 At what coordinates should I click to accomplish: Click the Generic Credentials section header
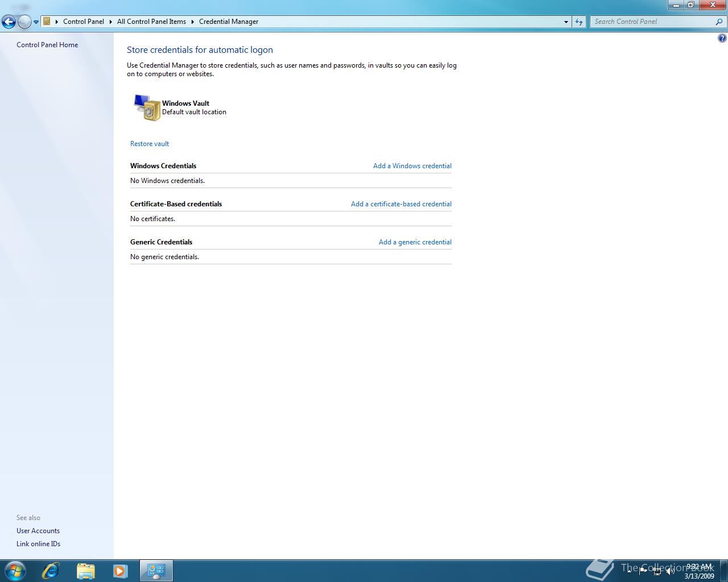(161, 242)
